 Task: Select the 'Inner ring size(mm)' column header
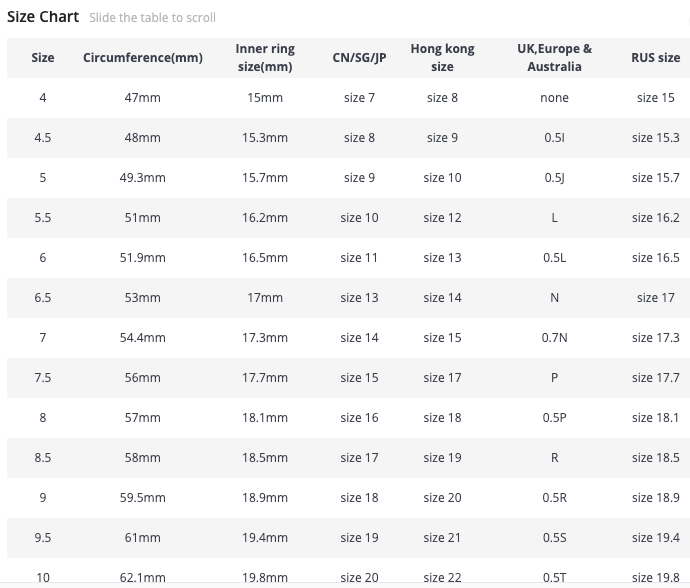pyautogui.click(x=265, y=58)
